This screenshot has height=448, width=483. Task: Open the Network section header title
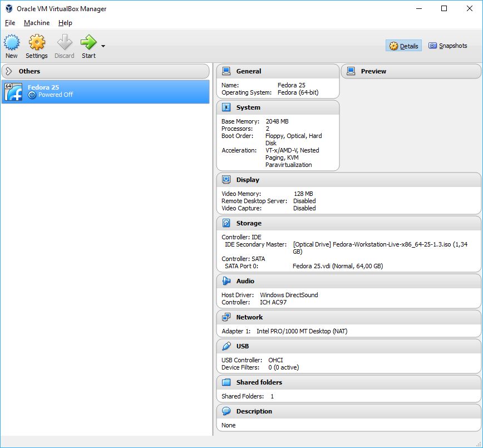point(249,317)
